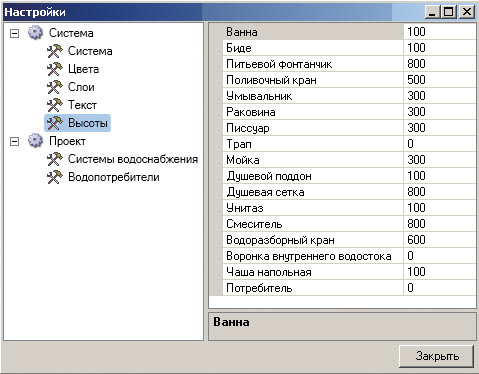Screen dimensions: 479x374
Task: Select the Высоты tree item
Action: pyautogui.click(x=88, y=123)
